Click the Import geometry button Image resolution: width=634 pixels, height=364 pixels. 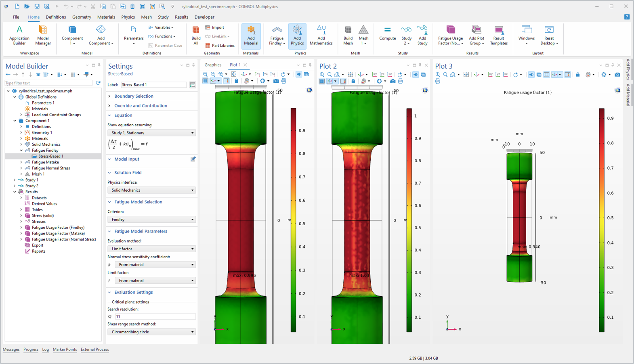[214, 27]
